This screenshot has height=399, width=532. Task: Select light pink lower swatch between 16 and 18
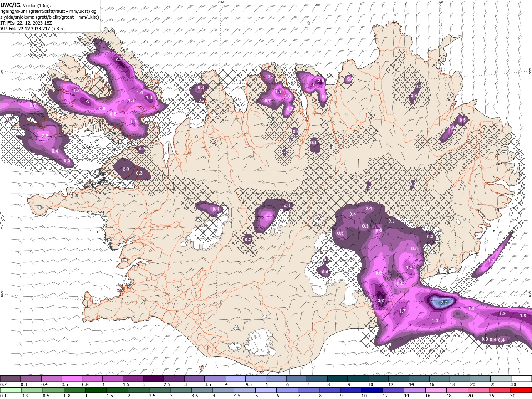point(436,390)
